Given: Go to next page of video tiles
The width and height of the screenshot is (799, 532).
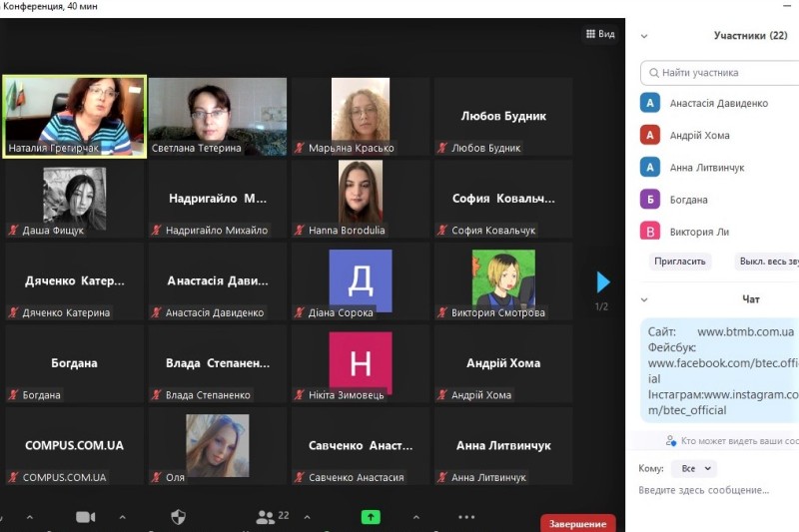Looking at the screenshot, I should coord(603,281).
